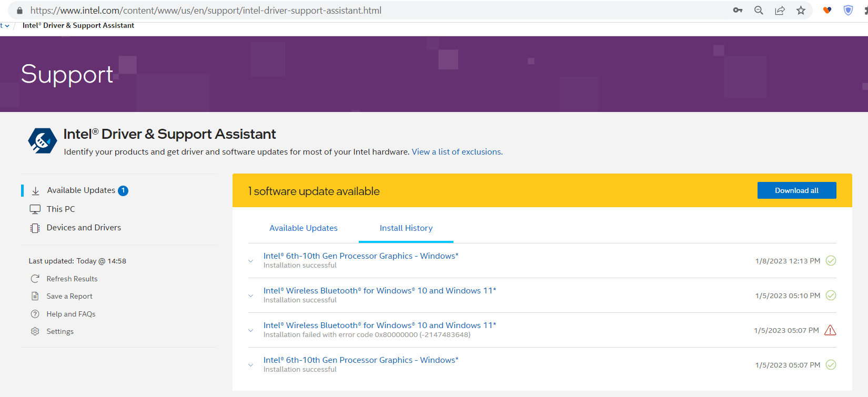This screenshot has height=397, width=868.
Task: Click the document icon for Save a Report
Action: click(35, 296)
